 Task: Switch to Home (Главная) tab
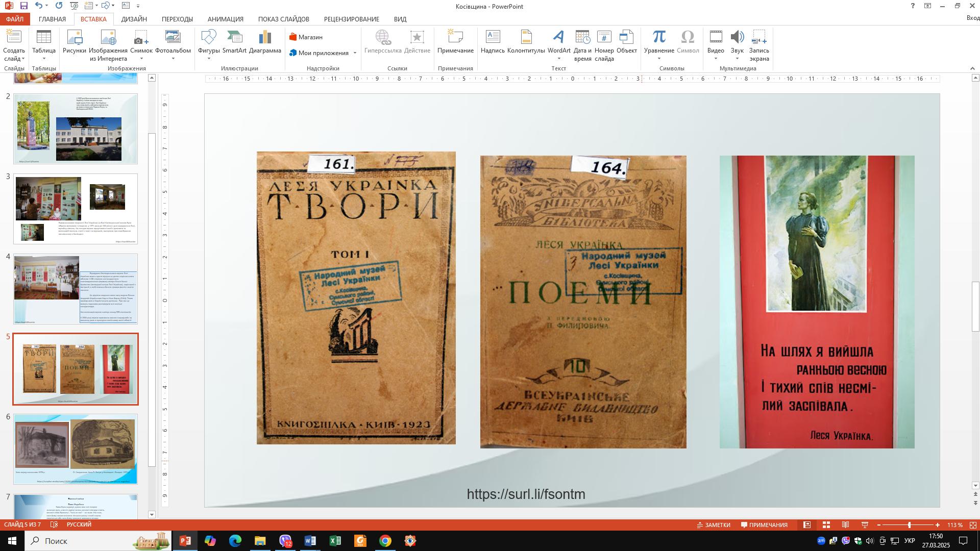pyautogui.click(x=52, y=19)
